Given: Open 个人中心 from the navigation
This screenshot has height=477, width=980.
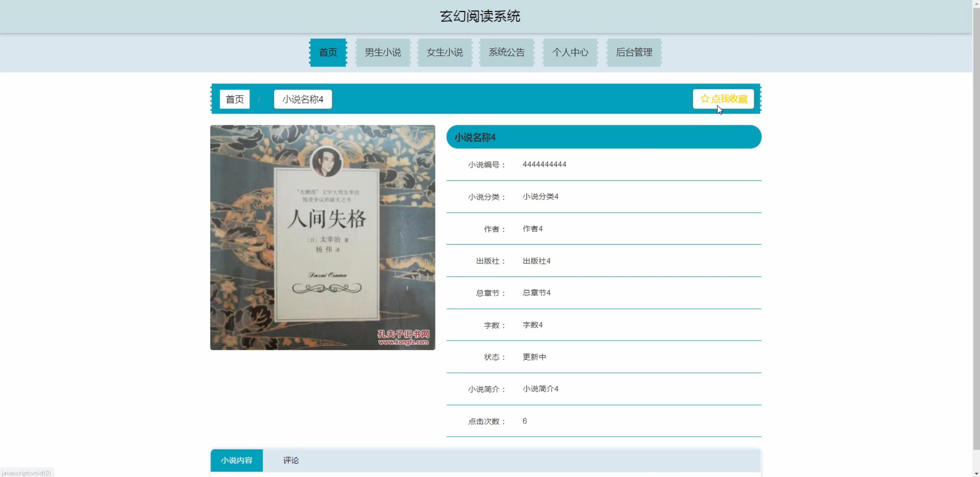Looking at the screenshot, I should [x=570, y=52].
